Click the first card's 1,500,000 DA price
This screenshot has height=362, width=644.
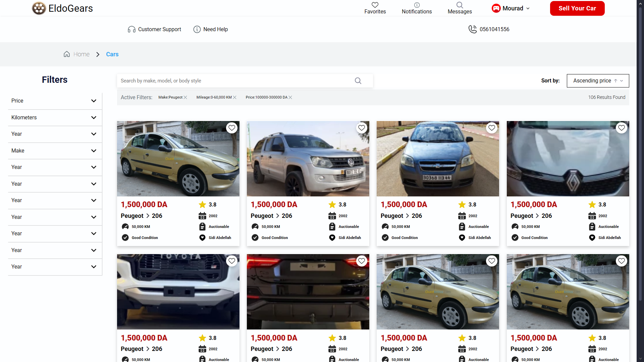point(144,205)
